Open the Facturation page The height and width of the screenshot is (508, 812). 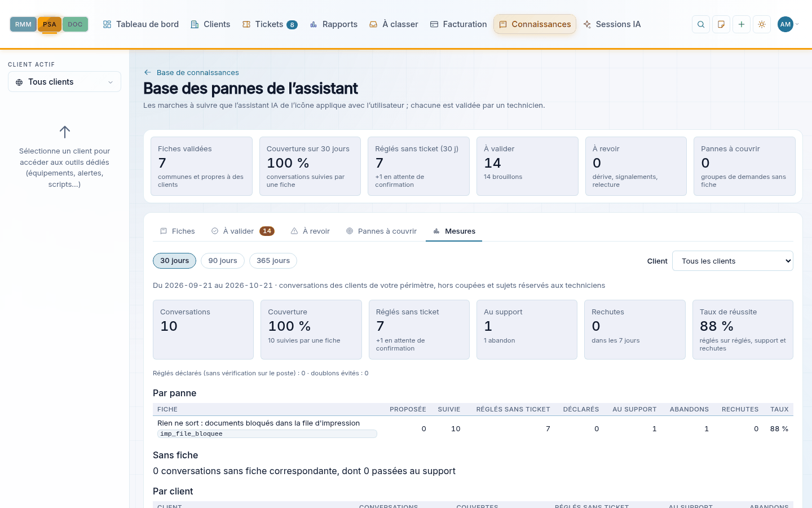(x=458, y=24)
